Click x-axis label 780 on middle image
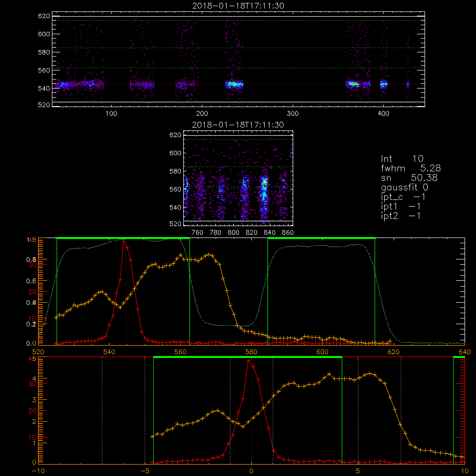This screenshot has width=476, height=476. click(x=216, y=233)
